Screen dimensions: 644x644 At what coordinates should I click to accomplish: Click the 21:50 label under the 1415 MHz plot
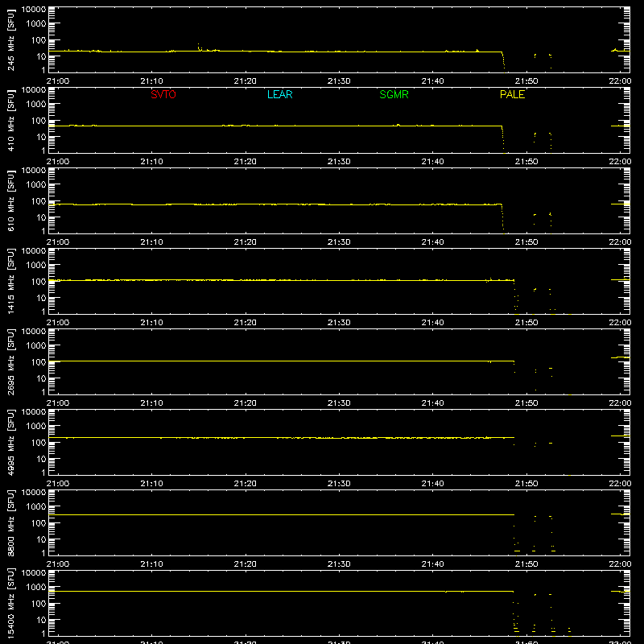click(526, 323)
